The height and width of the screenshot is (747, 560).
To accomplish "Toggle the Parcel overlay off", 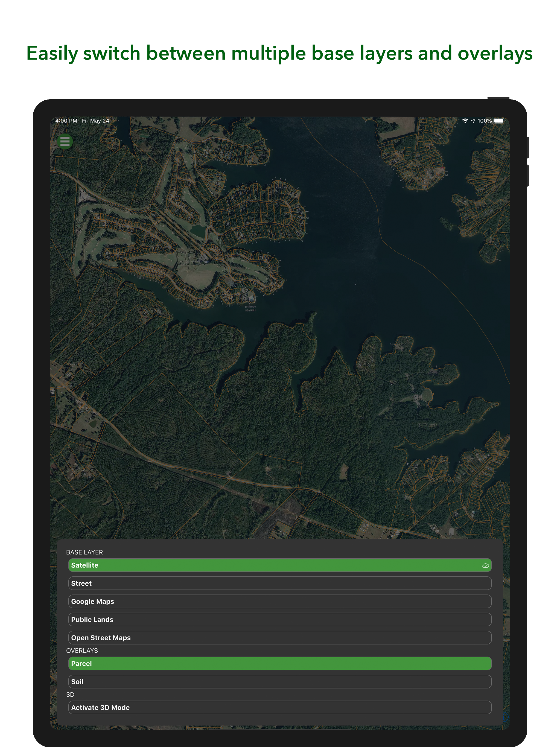I will point(280,663).
